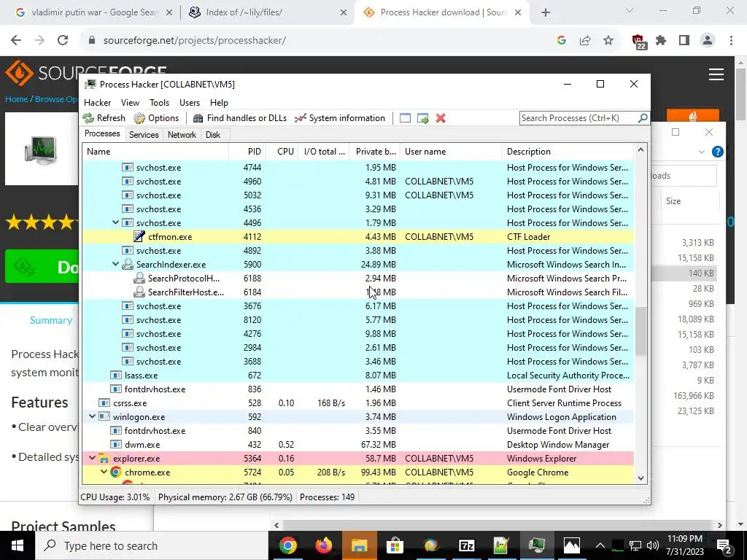Click the share page icon in address bar

[x=584, y=41]
